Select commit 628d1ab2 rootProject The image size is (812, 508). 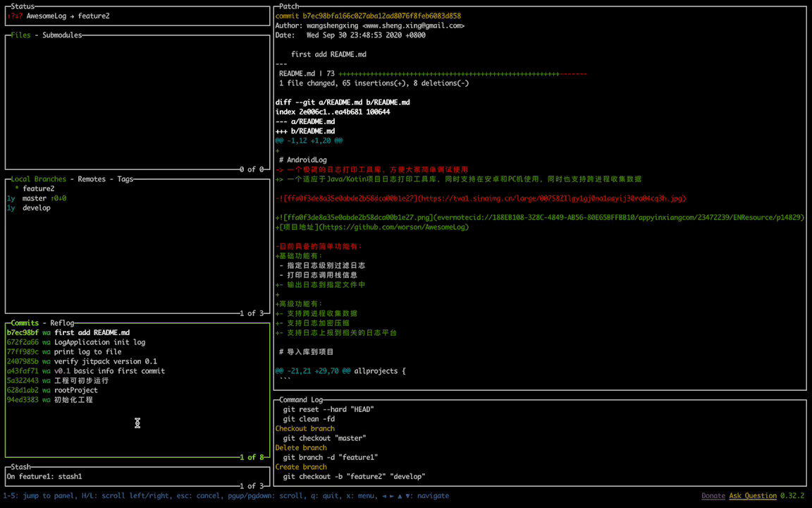click(x=137, y=390)
